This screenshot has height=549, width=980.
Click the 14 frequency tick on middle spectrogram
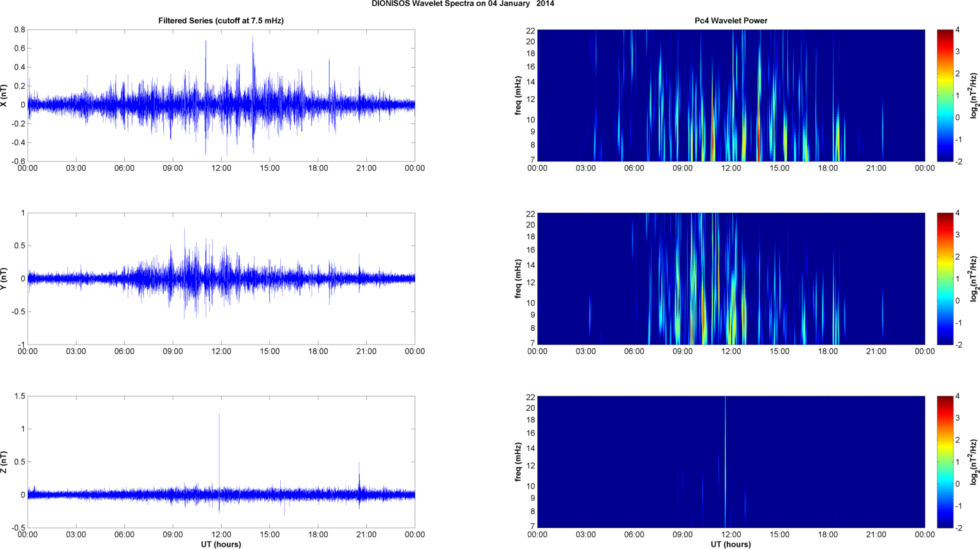530,265
